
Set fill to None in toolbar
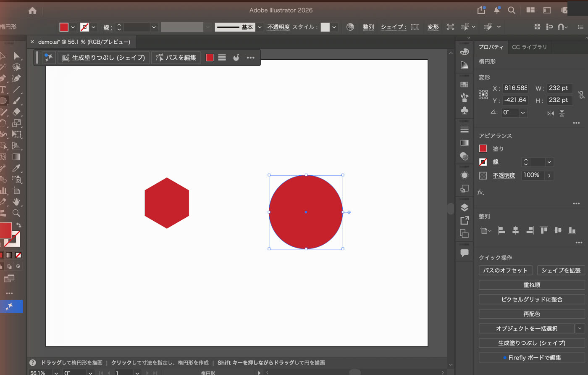[x=18, y=255]
